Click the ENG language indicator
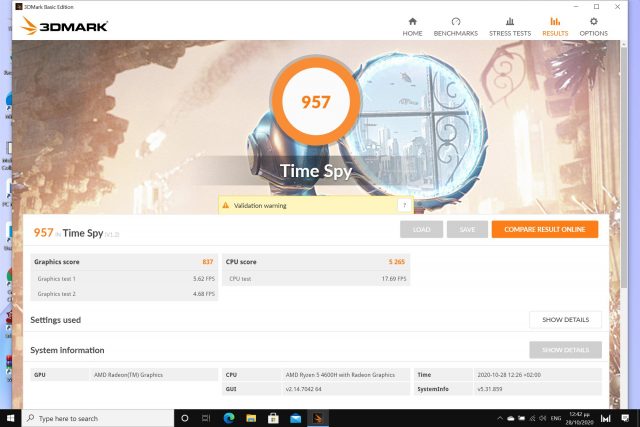 [x=556, y=418]
